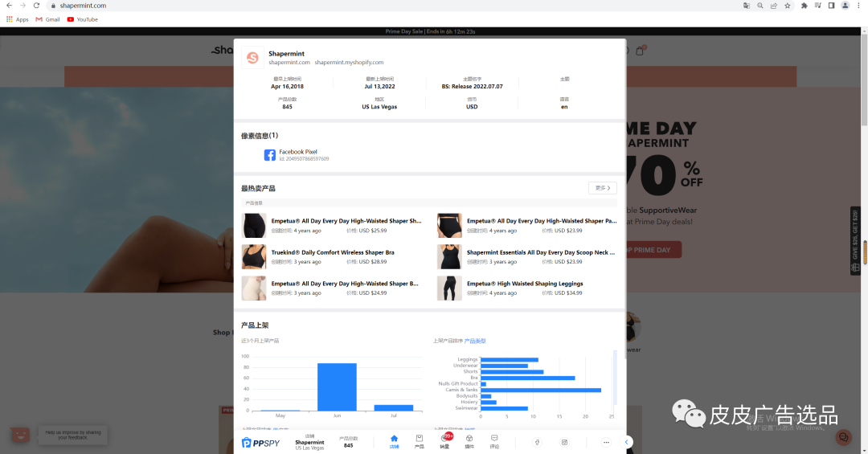Viewport: 868px width, 454px height.
Task: Switch to the reviews (评论) tab
Action: point(494,442)
